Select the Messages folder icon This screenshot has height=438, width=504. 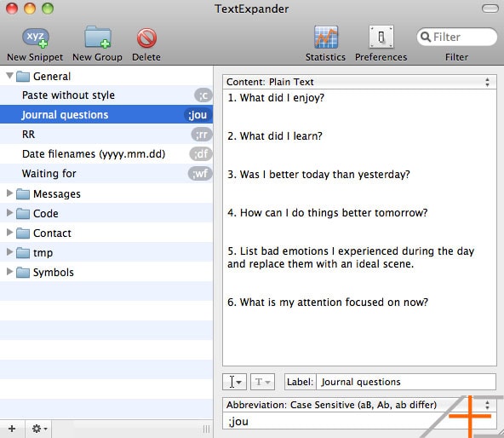pos(23,194)
